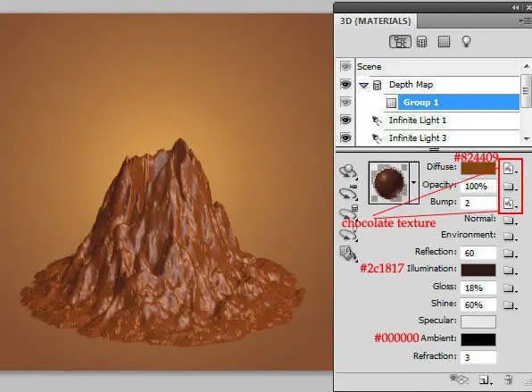This screenshot has width=532, height=392.
Task: Click the trash delete icon at panel bottom
Action: [508, 379]
